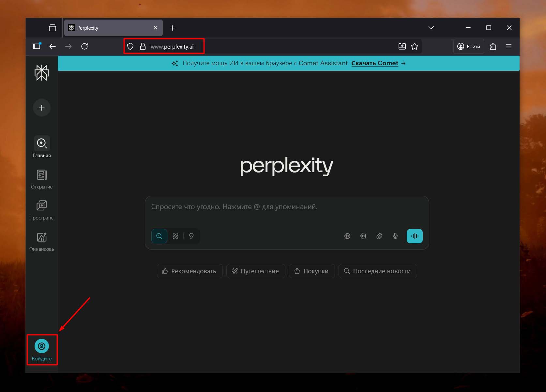Screen dimensions: 546x392
Task: Switch to Research mode in the query box
Action: point(175,236)
